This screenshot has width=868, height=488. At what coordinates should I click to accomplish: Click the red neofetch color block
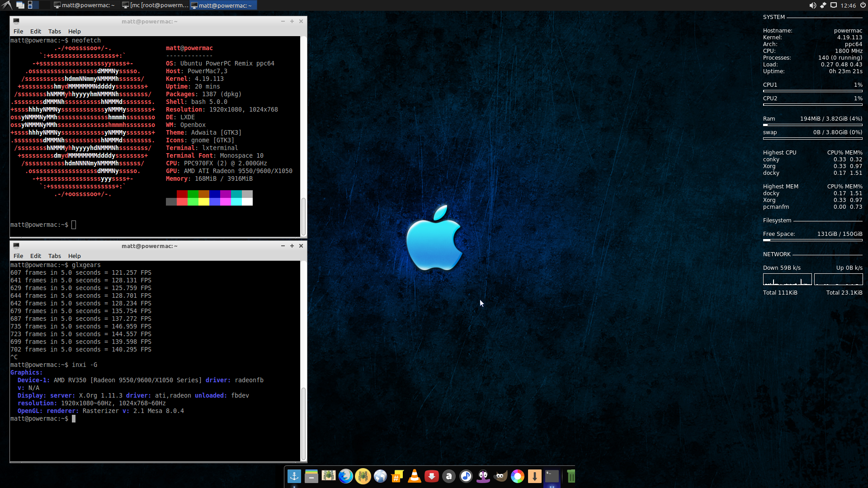182,194
